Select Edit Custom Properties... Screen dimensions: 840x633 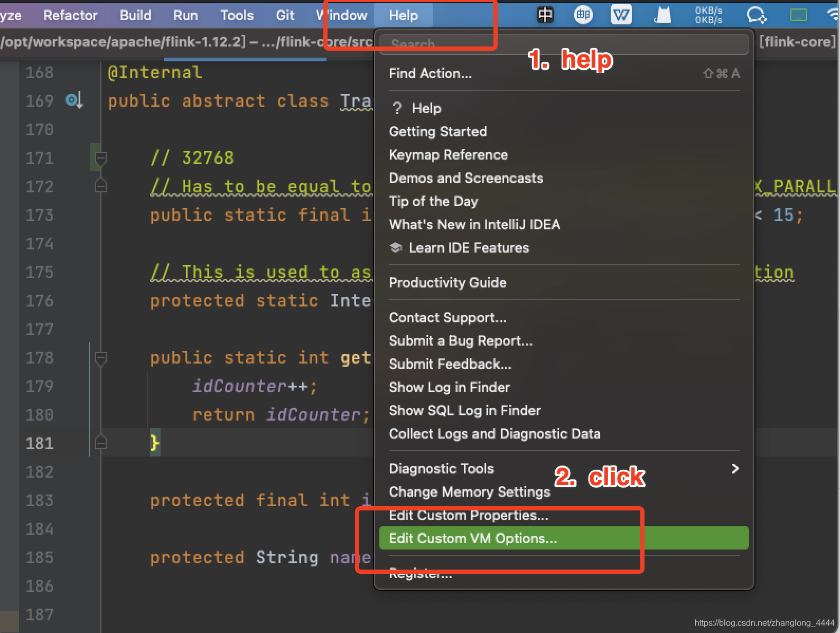(564, 515)
